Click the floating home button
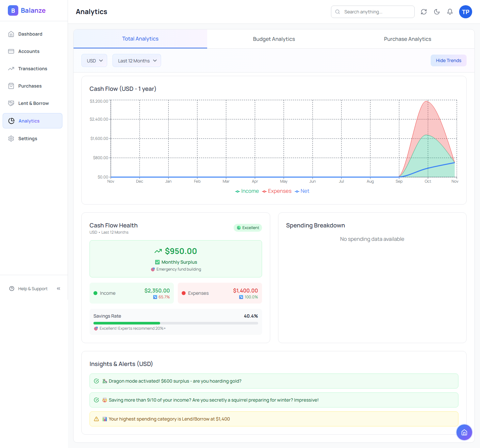The height and width of the screenshot is (448, 480). (x=464, y=432)
